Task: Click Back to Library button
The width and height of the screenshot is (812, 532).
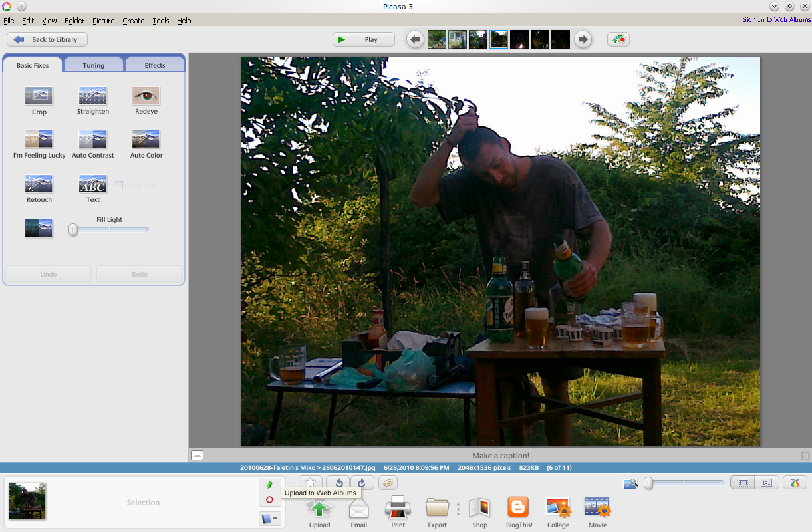Action: coord(47,39)
